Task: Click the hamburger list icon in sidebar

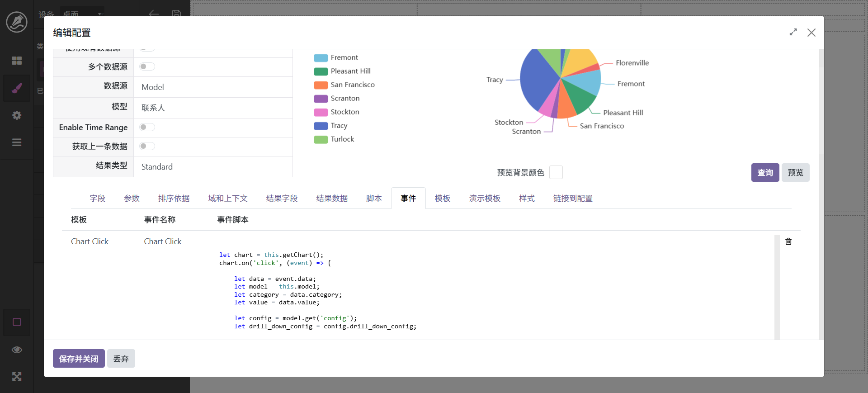Action: pyautogui.click(x=17, y=142)
